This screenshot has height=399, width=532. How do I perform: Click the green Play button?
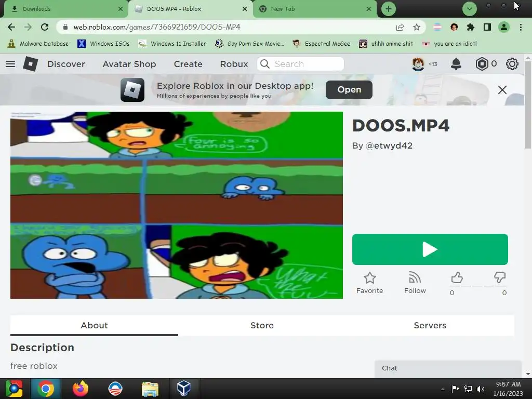[430, 249]
